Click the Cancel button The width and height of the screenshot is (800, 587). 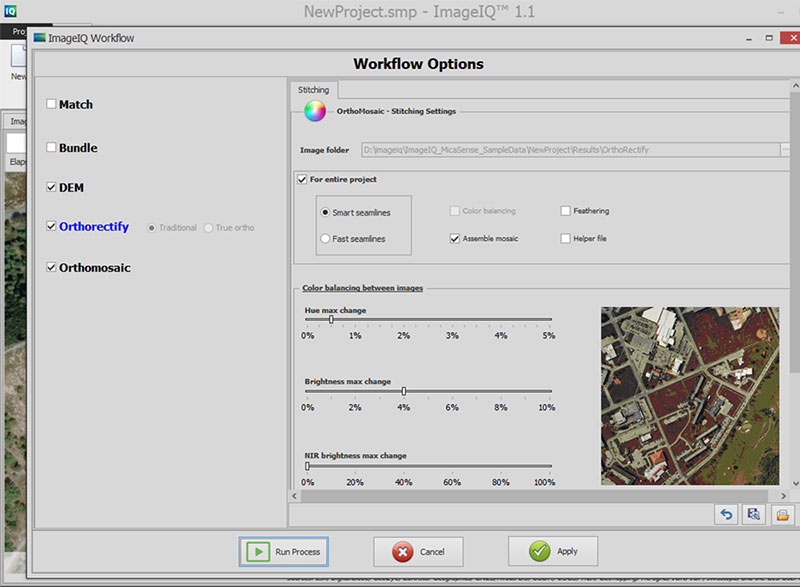[x=418, y=551]
